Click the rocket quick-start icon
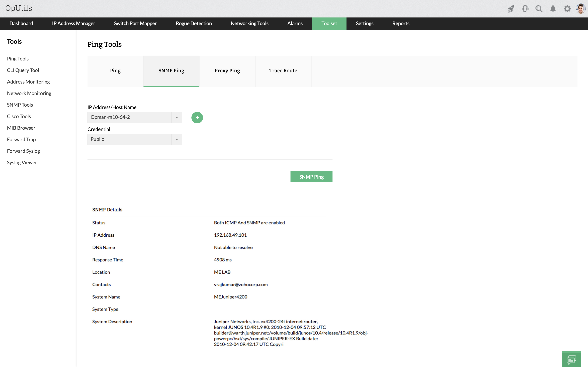Viewport: 588px width, 367px height. pyautogui.click(x=511, y=9)
